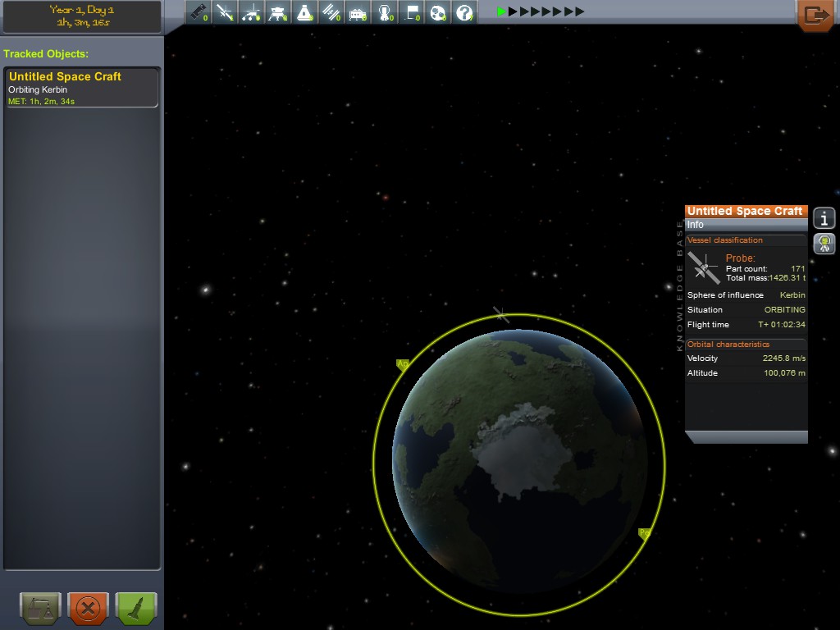This screenshot has width=840, height=630.
Task: Select the third time warp arrow
Action: (x=524, y=11)
